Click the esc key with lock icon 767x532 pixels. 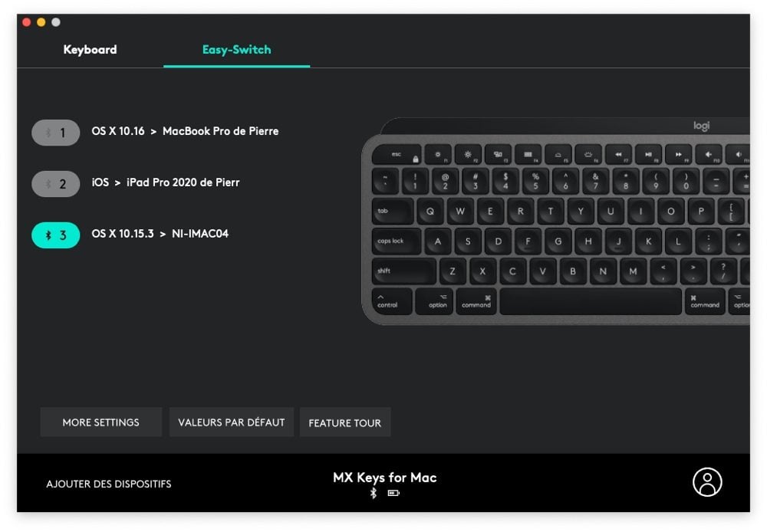[397, 155]
